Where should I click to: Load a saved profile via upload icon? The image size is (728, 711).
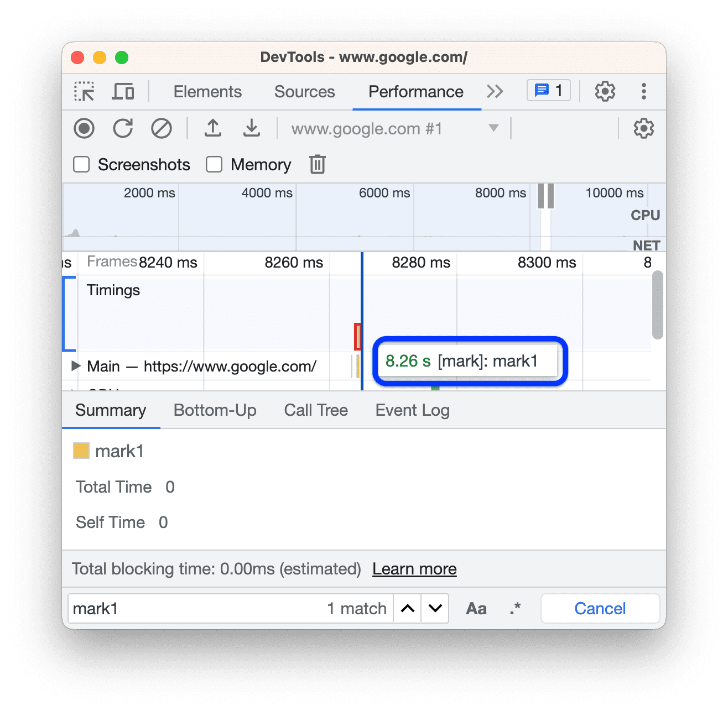click(x=213, y=128)
